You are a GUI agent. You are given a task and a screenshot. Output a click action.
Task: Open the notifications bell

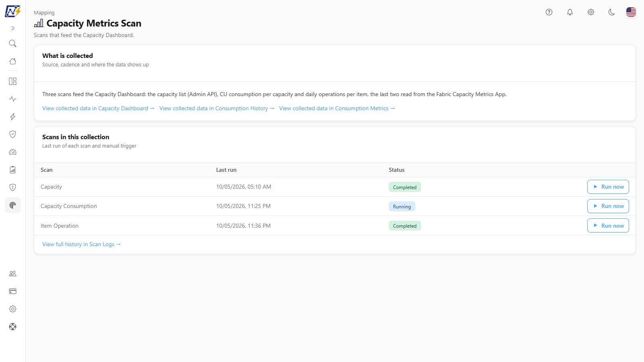pos(570,12)
